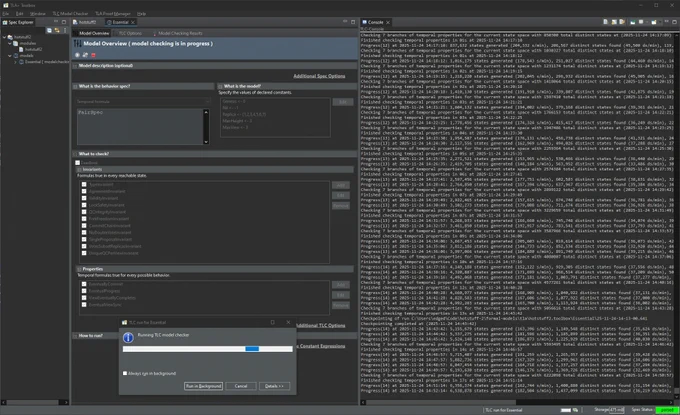
Task: Click the info icon in the TLC run dialog
Action: [x=128, y=337]
